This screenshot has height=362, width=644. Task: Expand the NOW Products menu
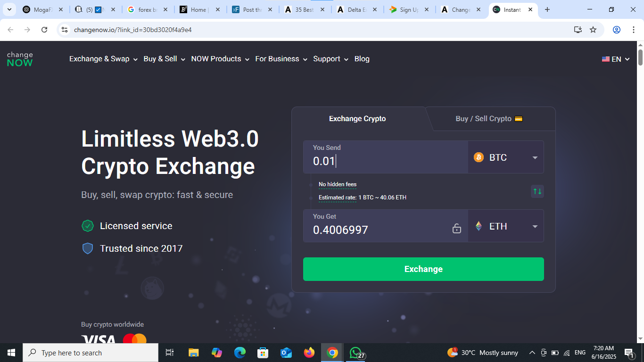point(220,59)
